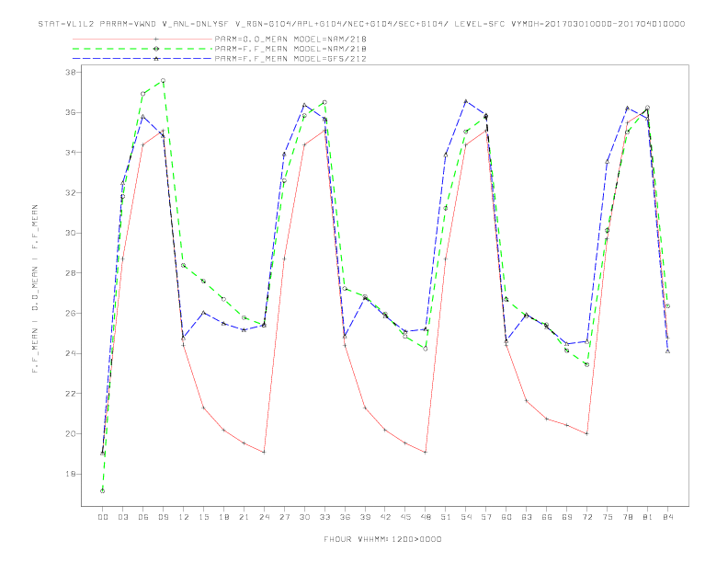Click x-axis tick label 48
The height and width of the screenshot is (563, 728).
(426, 517)
